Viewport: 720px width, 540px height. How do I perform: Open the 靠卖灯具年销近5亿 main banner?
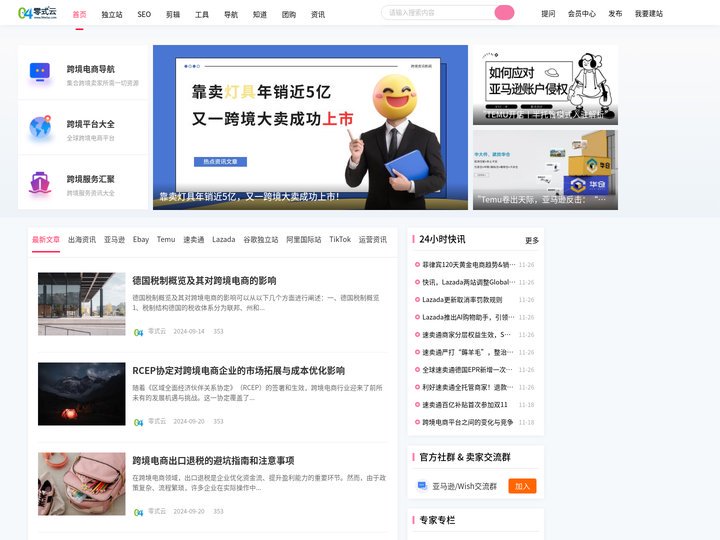pyautogui.click(x=310, y=127)
